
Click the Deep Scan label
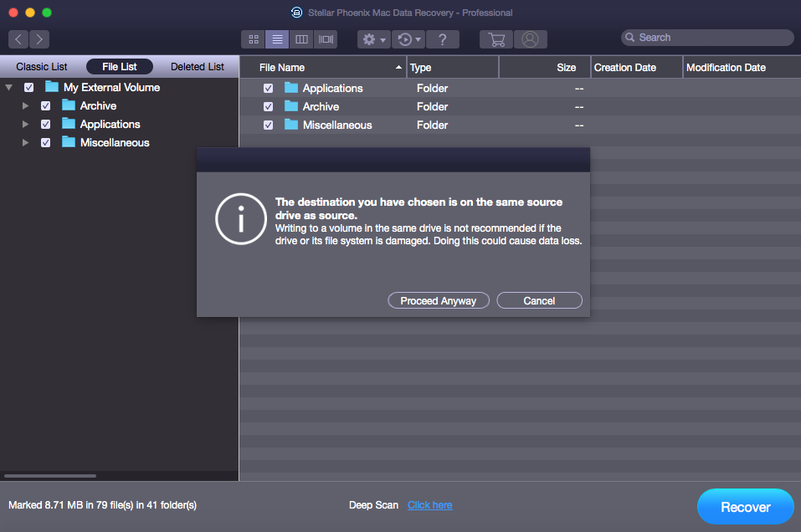(x=373, y=505)
